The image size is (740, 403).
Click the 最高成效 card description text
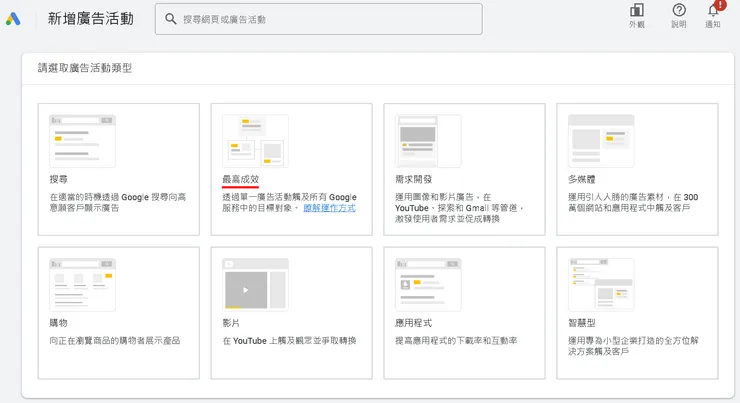289,202
